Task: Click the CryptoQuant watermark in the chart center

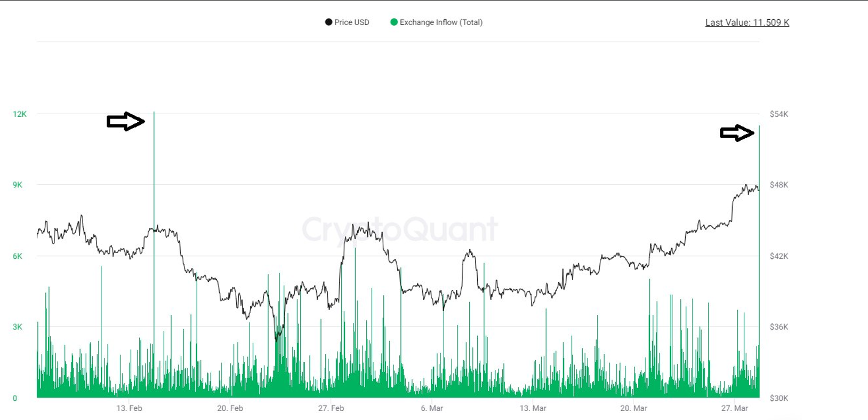Action: pos(400,229)
